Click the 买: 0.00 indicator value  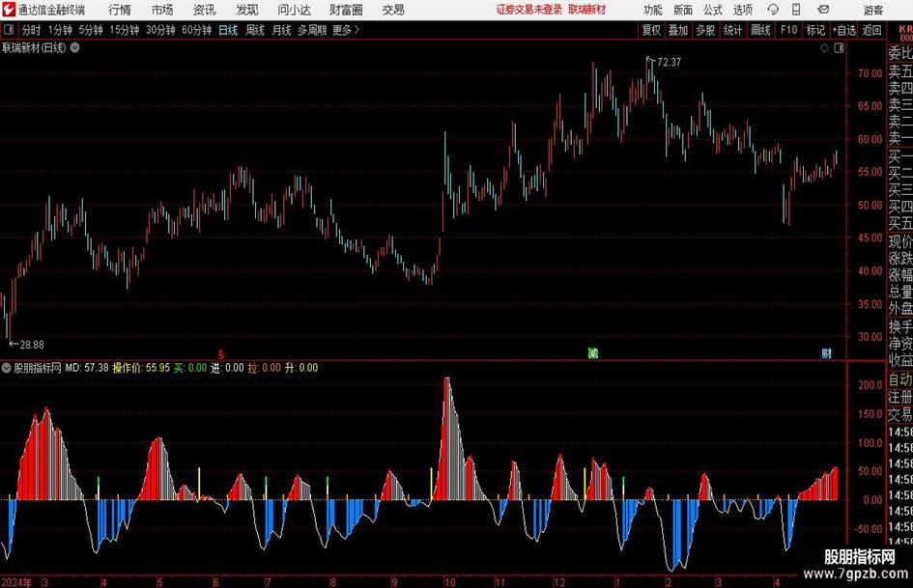coord(190,368)
